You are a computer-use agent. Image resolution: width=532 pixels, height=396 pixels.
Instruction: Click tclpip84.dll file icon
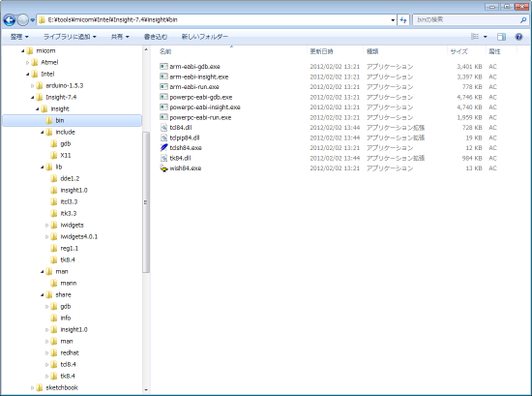click(163, 137)
